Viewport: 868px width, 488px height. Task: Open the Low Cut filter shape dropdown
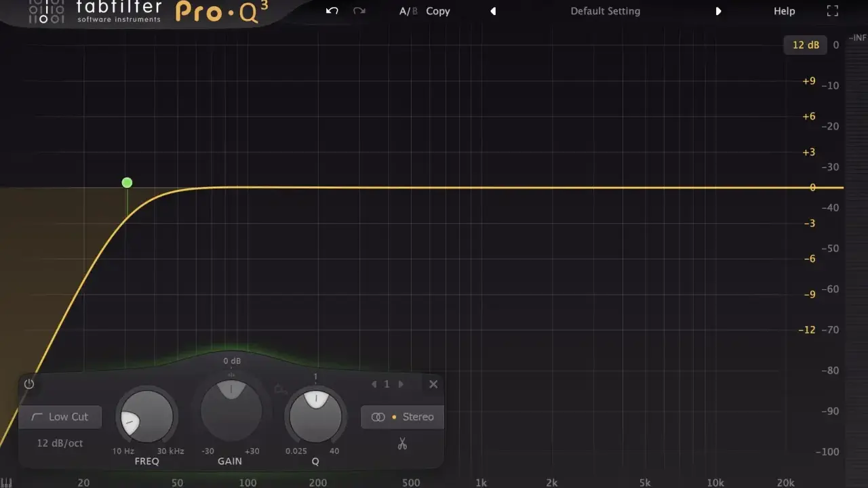pos(60,417)
